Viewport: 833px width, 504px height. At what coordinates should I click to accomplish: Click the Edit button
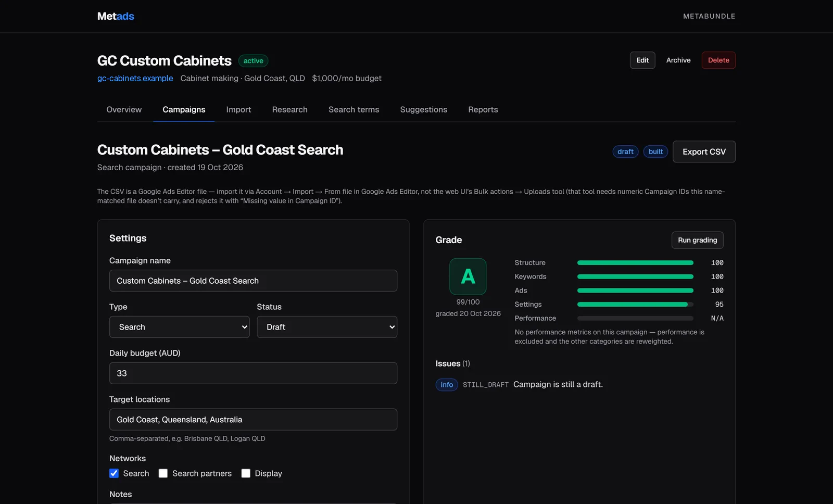point(642,60)
